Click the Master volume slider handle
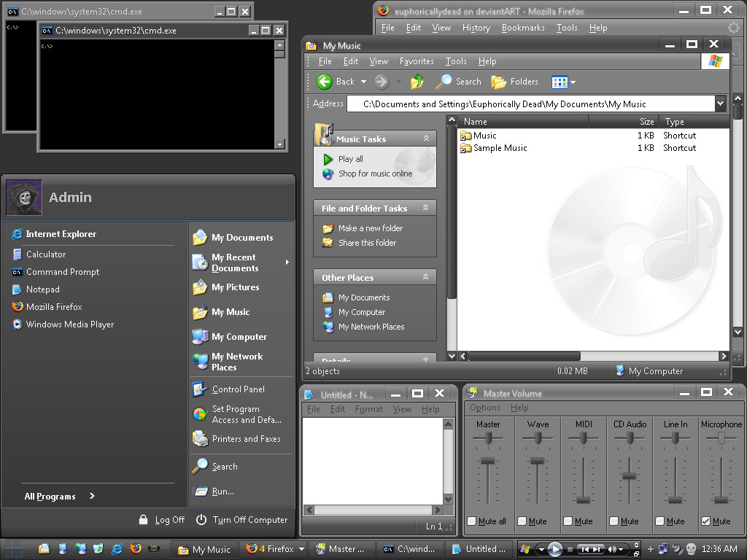The width and height of the screenshot is (747, 560). [x=488, y=461]
